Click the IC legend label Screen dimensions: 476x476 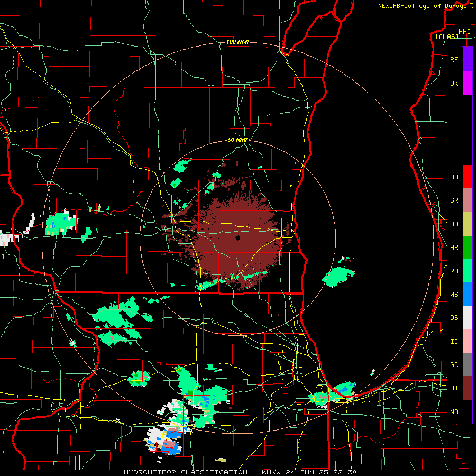tap(454, 342)
